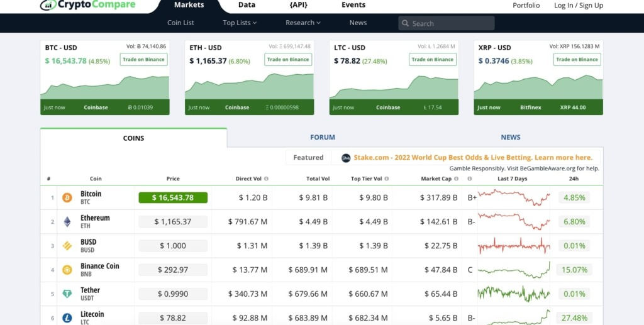Switch to the NEWS tab

pyautogui.click(x=511, y=138)
